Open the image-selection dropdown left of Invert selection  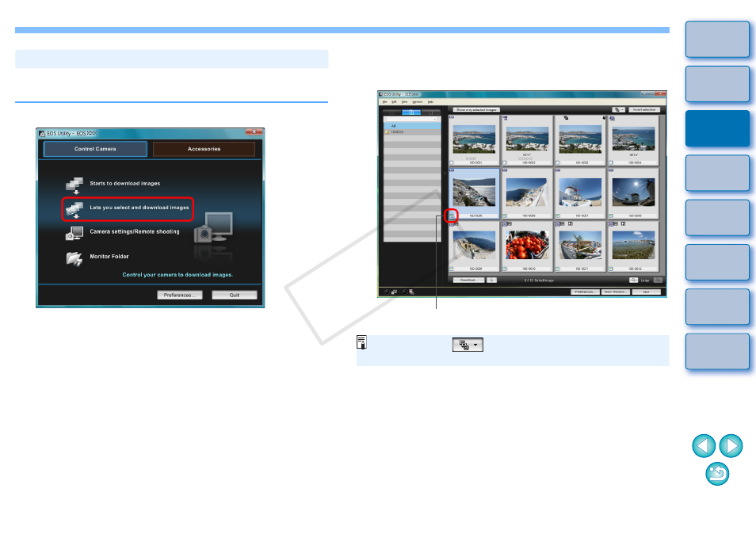tap(619, 110)
